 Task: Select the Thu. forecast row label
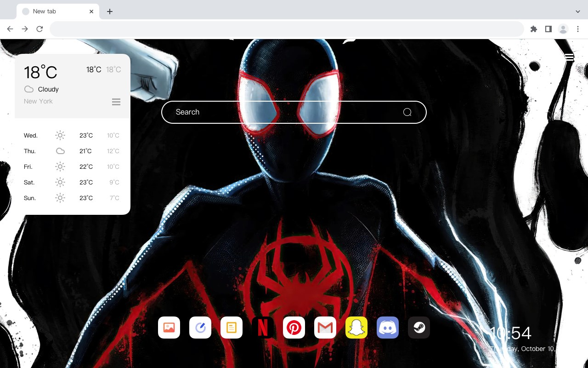[30, 151]
